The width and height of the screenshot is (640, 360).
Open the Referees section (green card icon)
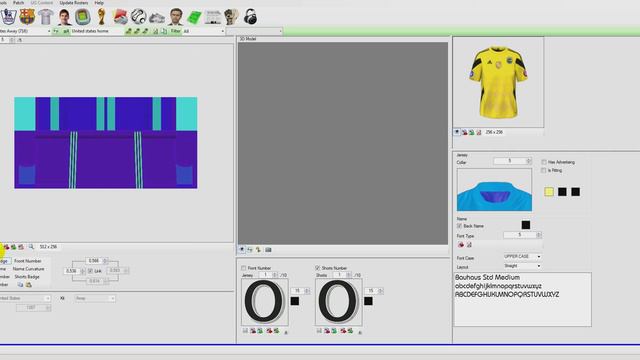[194, 18]
